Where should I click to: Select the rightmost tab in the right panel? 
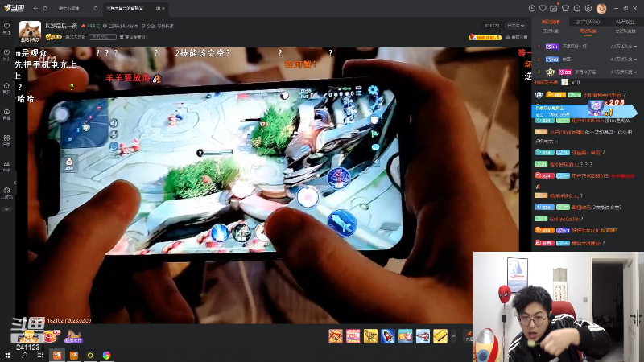point(625,22)
